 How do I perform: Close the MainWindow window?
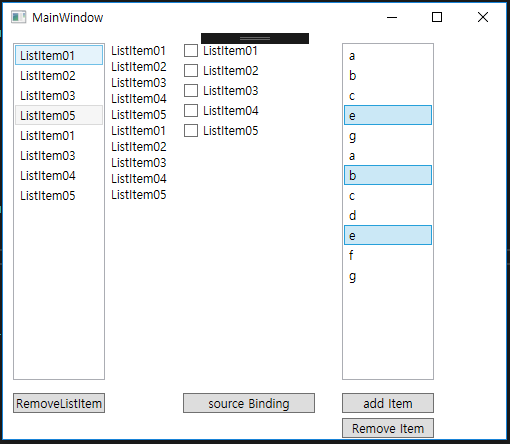[x=483, y=17]
